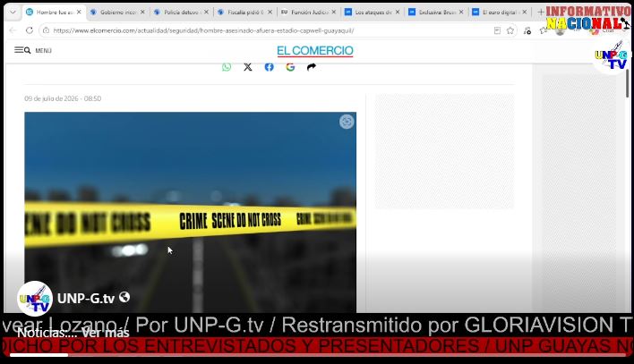
Task: Reload the page with the refresh icon
Action: click(x=30, y=30)
